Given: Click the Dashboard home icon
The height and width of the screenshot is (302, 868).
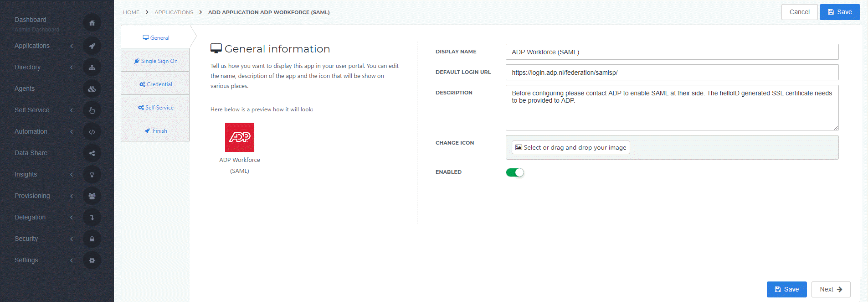Looking at the screenshot, I should (x=92, y=23).
